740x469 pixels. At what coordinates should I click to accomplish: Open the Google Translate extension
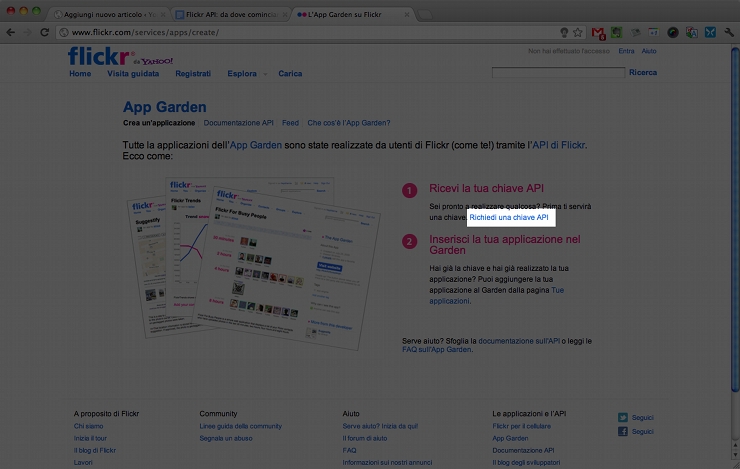coord(691,33)
